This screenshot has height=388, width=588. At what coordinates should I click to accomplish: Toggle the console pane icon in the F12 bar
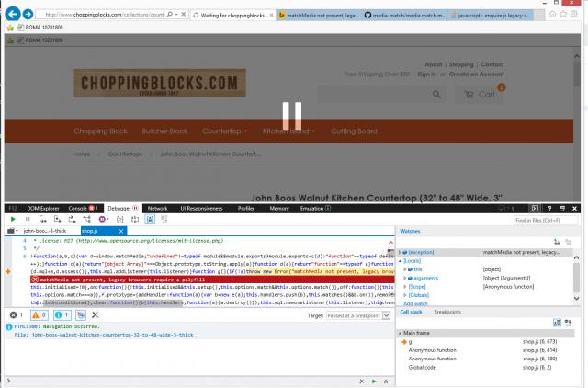click(535, 209)
